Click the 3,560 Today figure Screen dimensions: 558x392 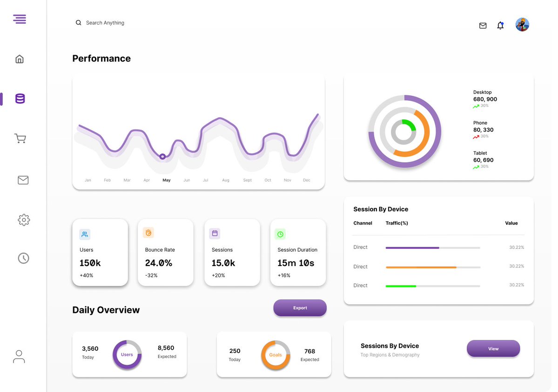point(90,349)
